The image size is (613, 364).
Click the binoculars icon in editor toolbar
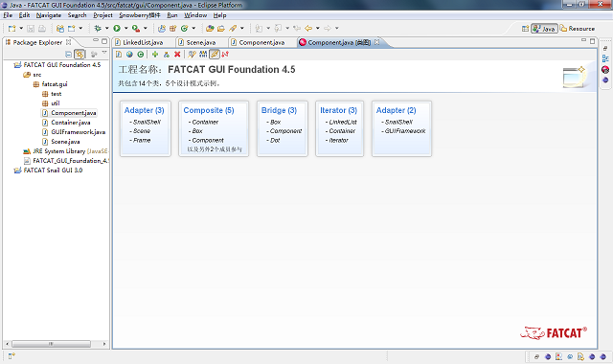pyautogui.click(x=203, y=55)
